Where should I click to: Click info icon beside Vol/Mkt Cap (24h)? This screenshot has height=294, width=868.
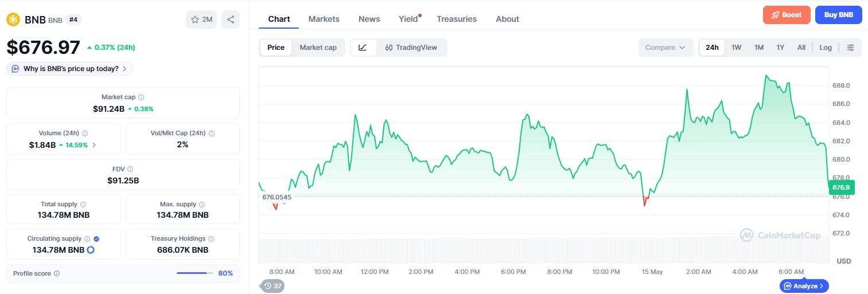[211, 133]
